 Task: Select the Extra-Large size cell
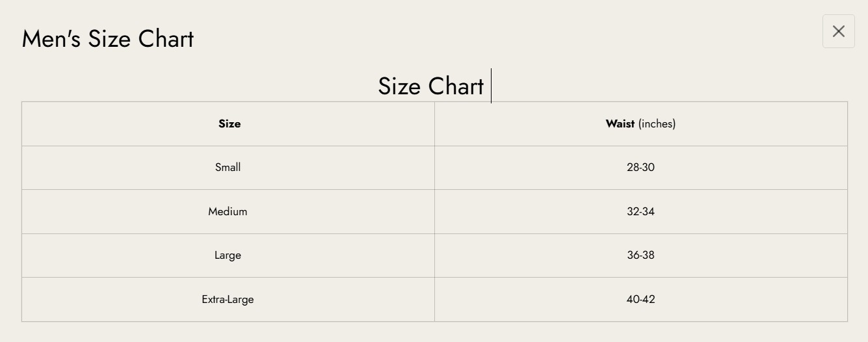point(228,299)
